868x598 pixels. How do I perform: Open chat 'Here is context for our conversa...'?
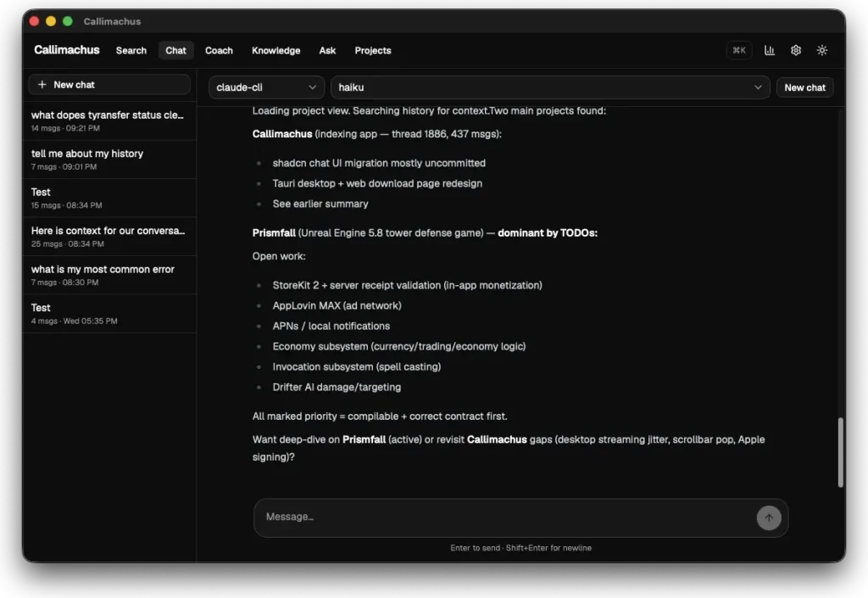pos(109,237)
